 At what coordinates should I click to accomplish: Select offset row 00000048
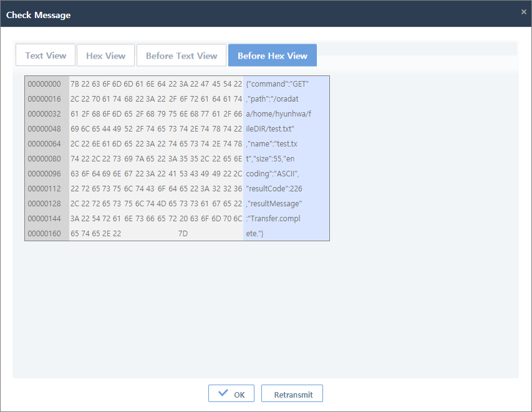pyautogui.click(x=44, y=128)
